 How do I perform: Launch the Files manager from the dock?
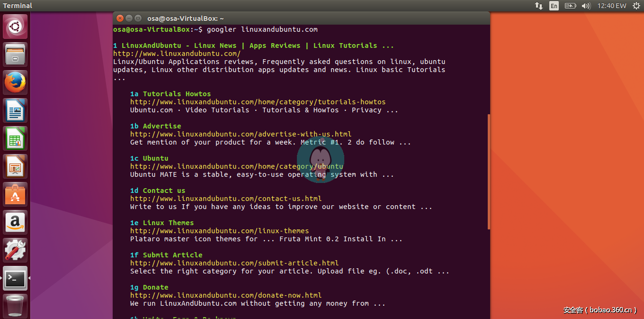click(16, 55)
